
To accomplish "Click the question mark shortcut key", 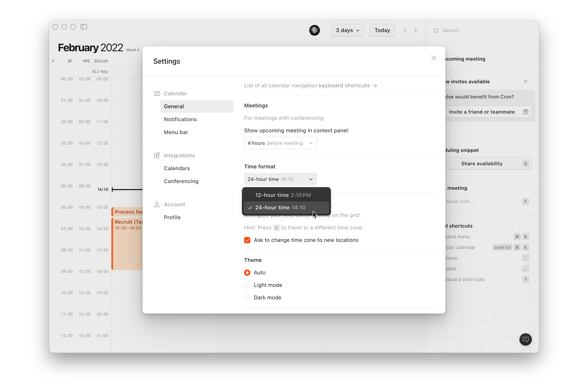I will [x=525, y=279].
